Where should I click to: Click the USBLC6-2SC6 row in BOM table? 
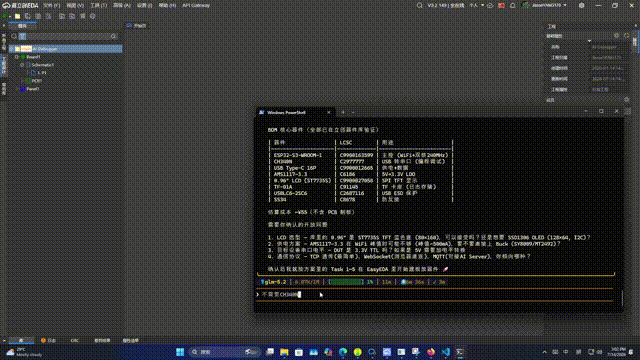point(362,193)
